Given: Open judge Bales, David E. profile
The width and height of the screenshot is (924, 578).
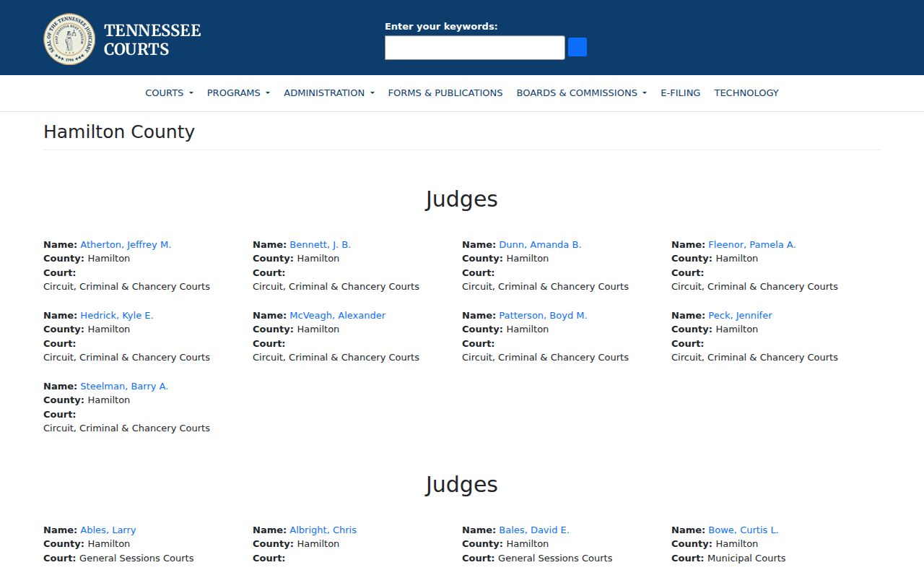Looking at the screenshot, I should pos(534,530).
